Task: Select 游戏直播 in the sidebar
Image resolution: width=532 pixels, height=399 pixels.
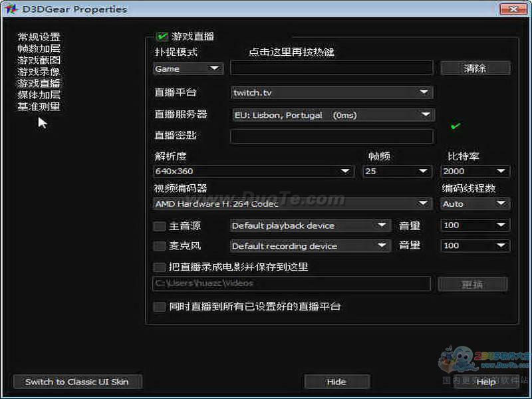Action: coord(39,83)
